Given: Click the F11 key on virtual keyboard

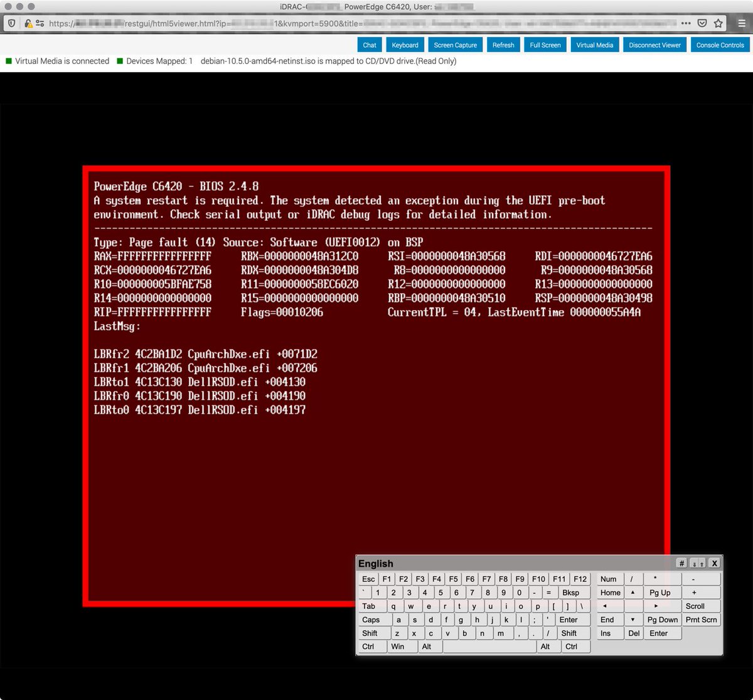Looking at the screenshot, I should point(559,579).
